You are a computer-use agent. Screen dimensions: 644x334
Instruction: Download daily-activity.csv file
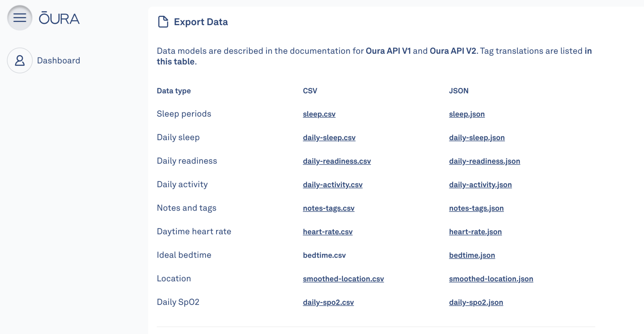pyautogui.click(x=333, y=185)
